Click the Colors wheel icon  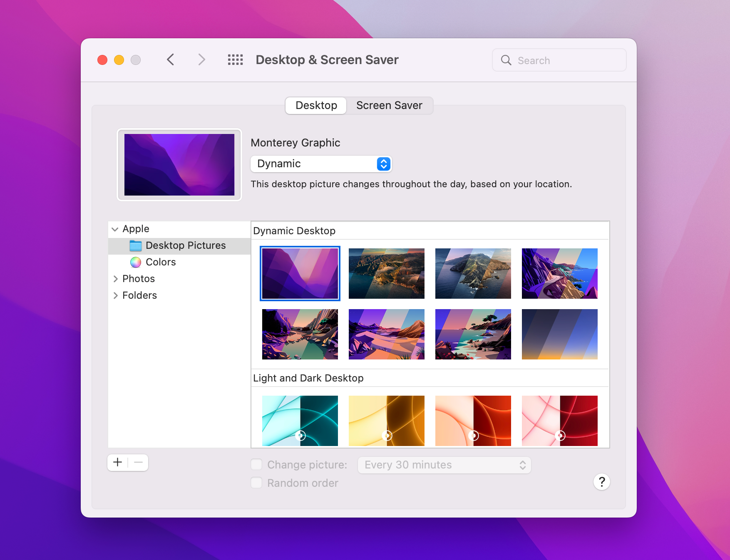[136, 263]
